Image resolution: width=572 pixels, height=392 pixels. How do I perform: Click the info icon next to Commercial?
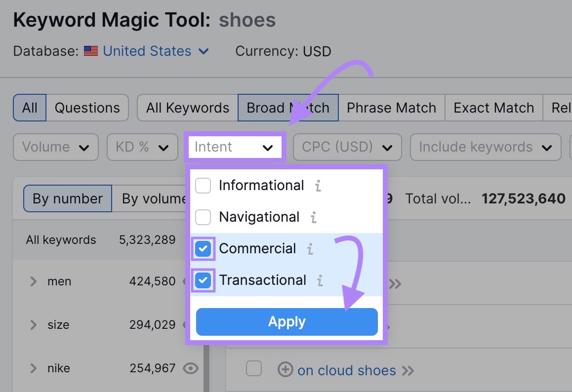[x=311, y=249]
